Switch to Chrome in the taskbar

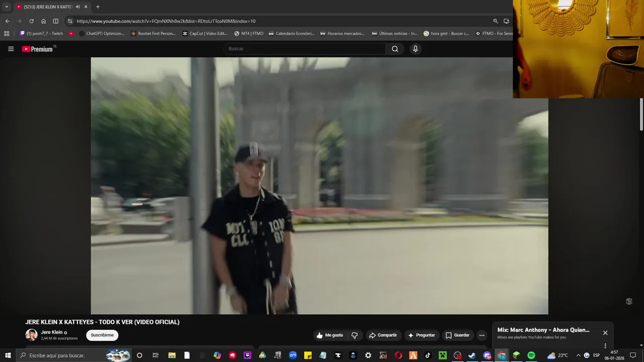pos(502,355)
